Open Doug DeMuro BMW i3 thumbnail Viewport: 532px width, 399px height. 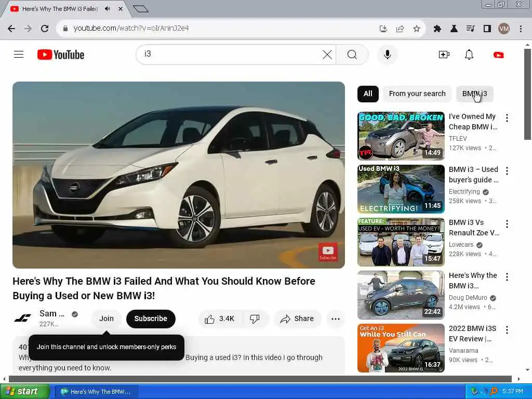click(x=401, y=295)
